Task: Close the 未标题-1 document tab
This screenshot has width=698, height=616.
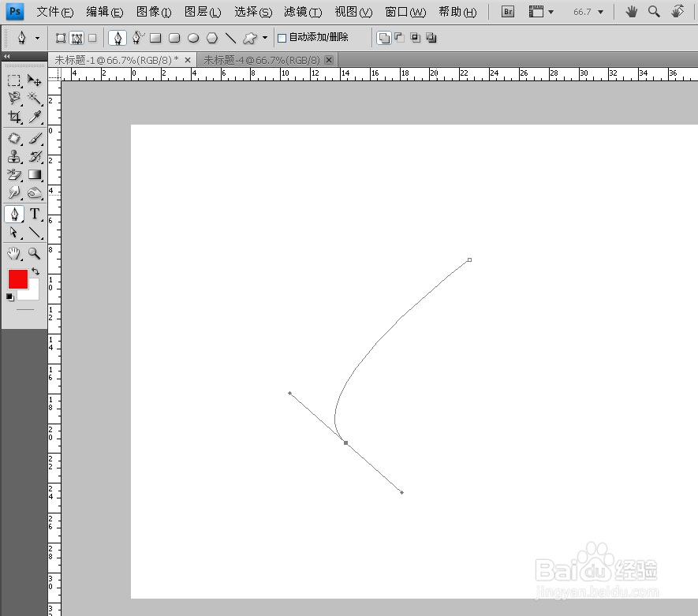Action: [188, 60]
